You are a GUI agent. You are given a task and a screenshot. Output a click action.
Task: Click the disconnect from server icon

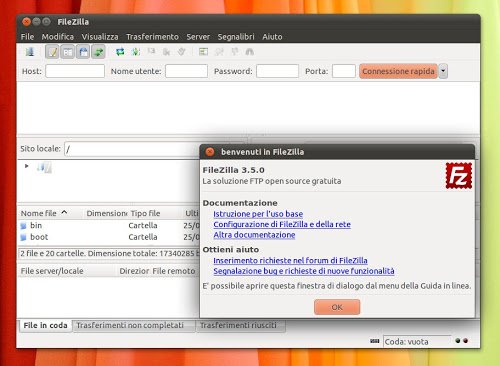[166, 52]
